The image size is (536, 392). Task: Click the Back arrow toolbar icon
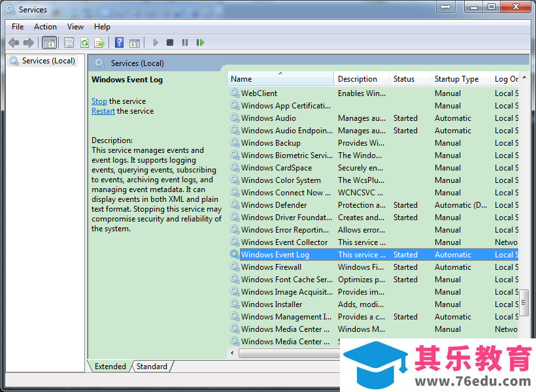pos(14,42)
